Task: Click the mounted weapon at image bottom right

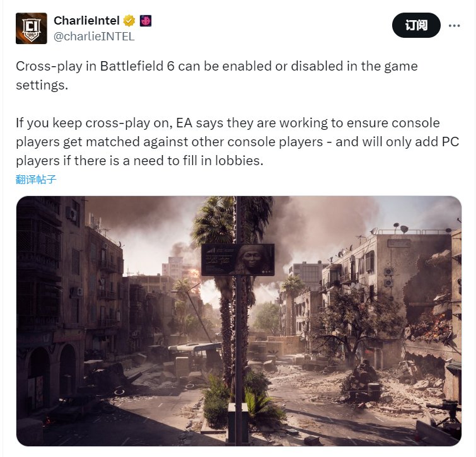Action: (444, 414)
